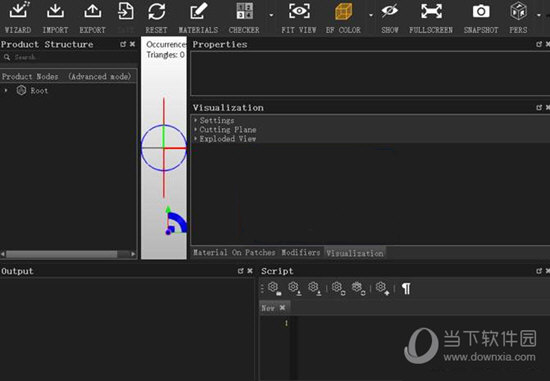The image size is (550, 381).
Task: Open the dropdown arrow beside PERS
Action: click(539, 15)
